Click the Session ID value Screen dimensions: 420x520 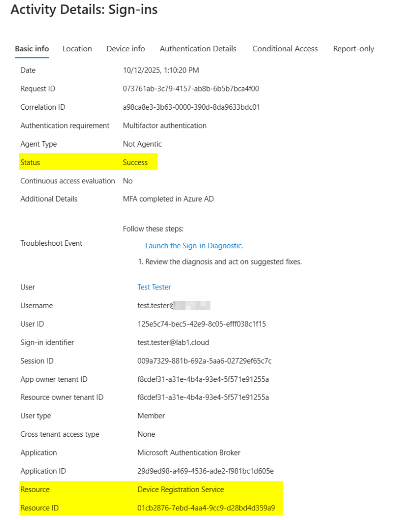204,361
